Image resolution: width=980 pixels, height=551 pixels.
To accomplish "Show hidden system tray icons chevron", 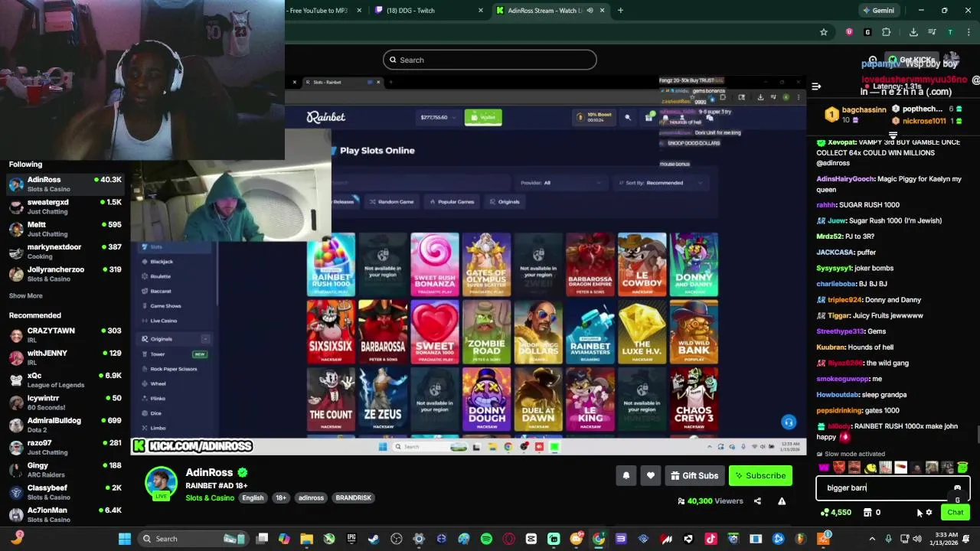I will [x=874, y=539].
